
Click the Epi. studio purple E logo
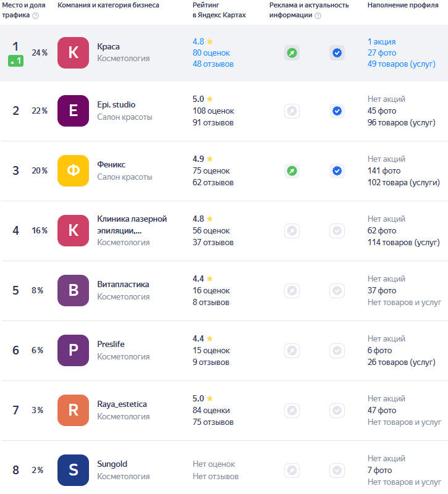[73, 111]
